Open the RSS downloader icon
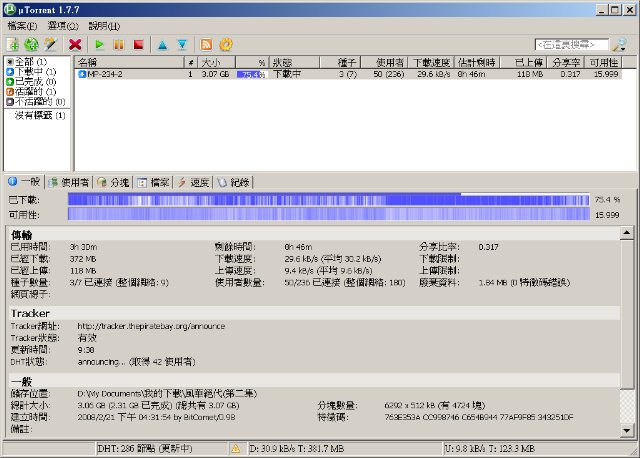This screenshot has width=640, height=458. 206,44
